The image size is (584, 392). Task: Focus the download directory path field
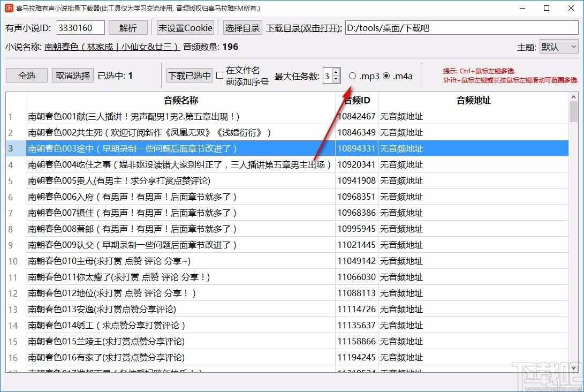click(x=461, y=28)
